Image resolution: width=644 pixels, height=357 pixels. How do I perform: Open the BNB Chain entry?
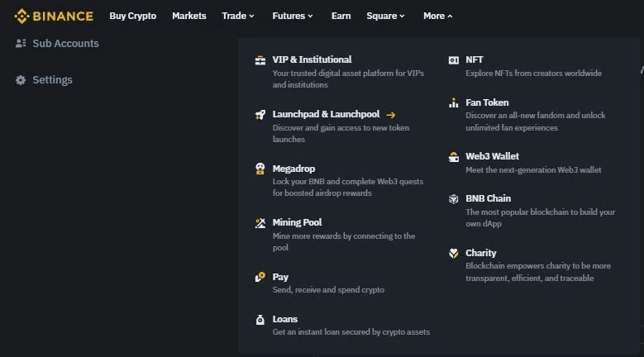click(488, 198)
